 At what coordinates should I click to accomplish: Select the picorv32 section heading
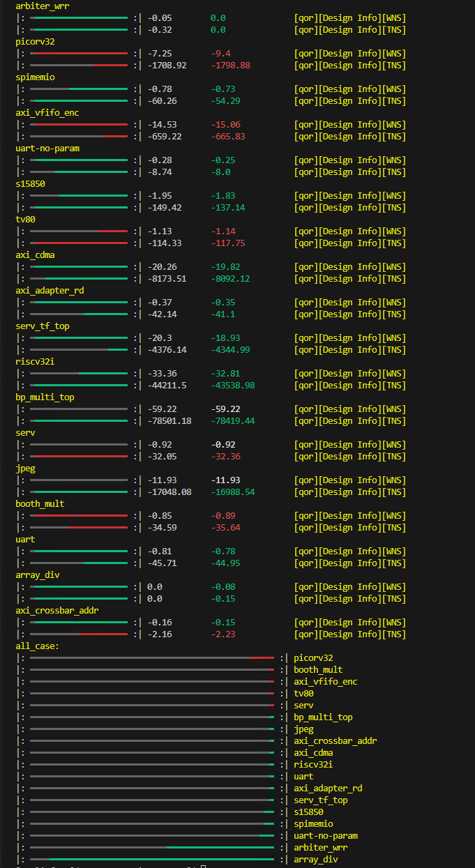pos(35,42)
